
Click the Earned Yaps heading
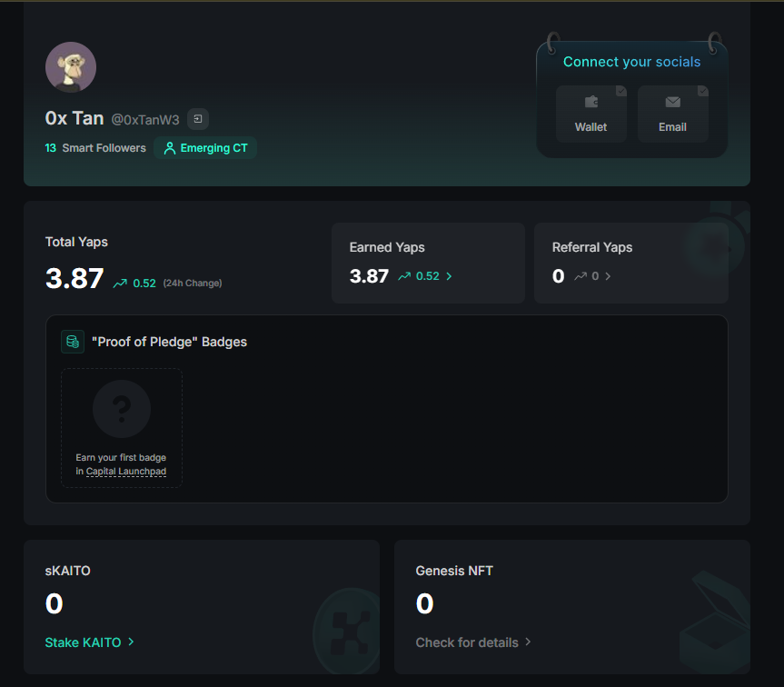coord(387,247)
